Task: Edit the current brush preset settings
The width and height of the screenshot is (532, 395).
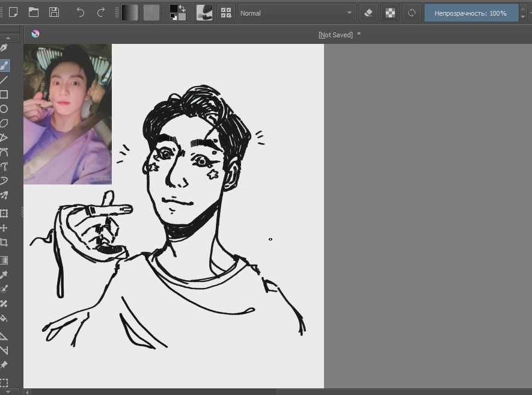Action: pyautogui.click(x=204, y=13)
